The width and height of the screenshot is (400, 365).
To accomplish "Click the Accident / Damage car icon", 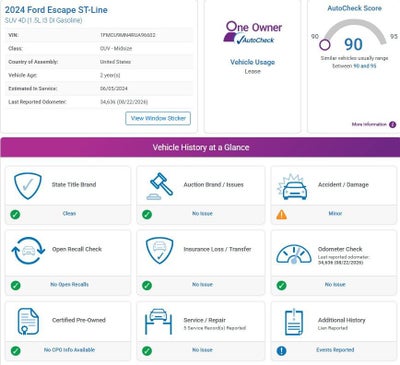I will pyautogui.click(x=292, y=187).
